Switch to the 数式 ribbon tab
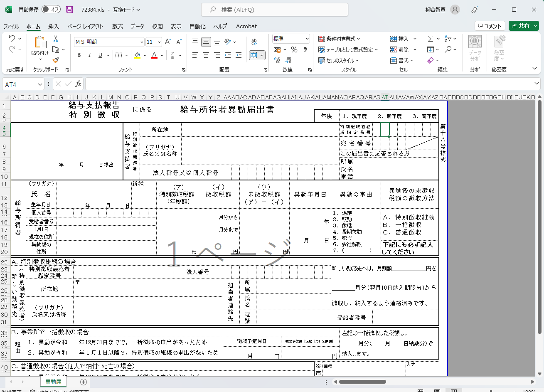The image size is (544, 392). (118, 26)
